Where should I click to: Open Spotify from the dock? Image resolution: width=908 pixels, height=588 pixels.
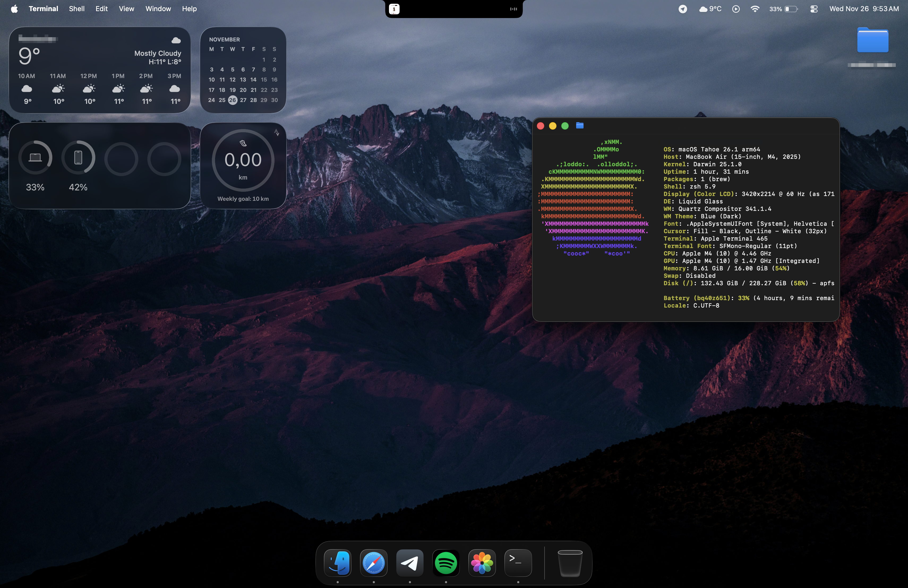point(446,563)
